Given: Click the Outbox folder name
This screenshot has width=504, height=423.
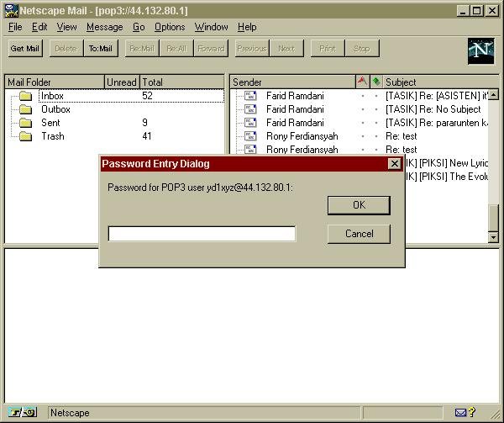Looking at the screenshot, I should [x=55, y=109].
